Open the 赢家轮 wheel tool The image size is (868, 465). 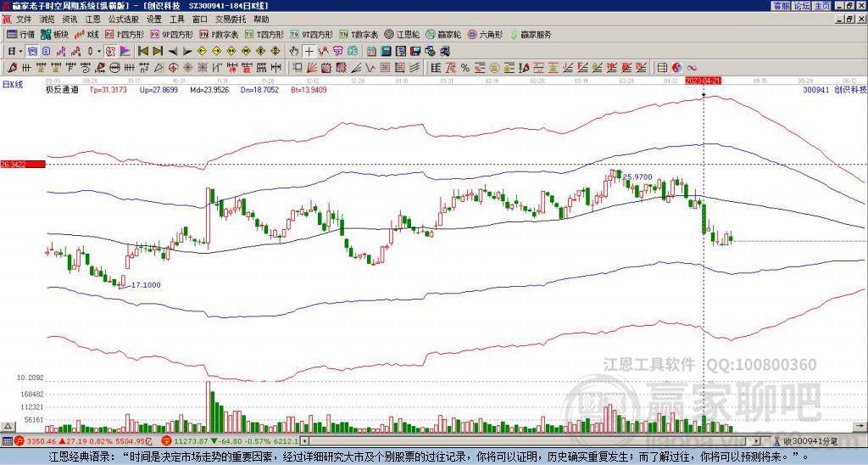point(443,34)
